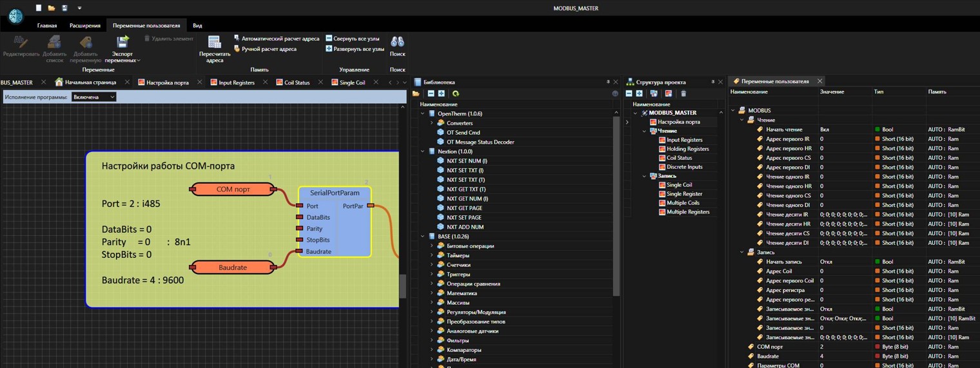
Task: Collapse the Запись folder in project structure
Action: pos(644,176)
